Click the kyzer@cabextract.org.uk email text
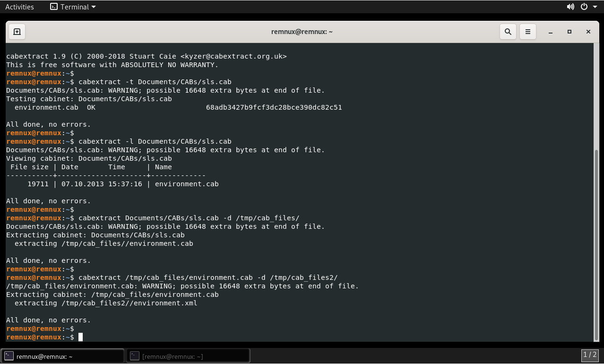 [233, 56]
